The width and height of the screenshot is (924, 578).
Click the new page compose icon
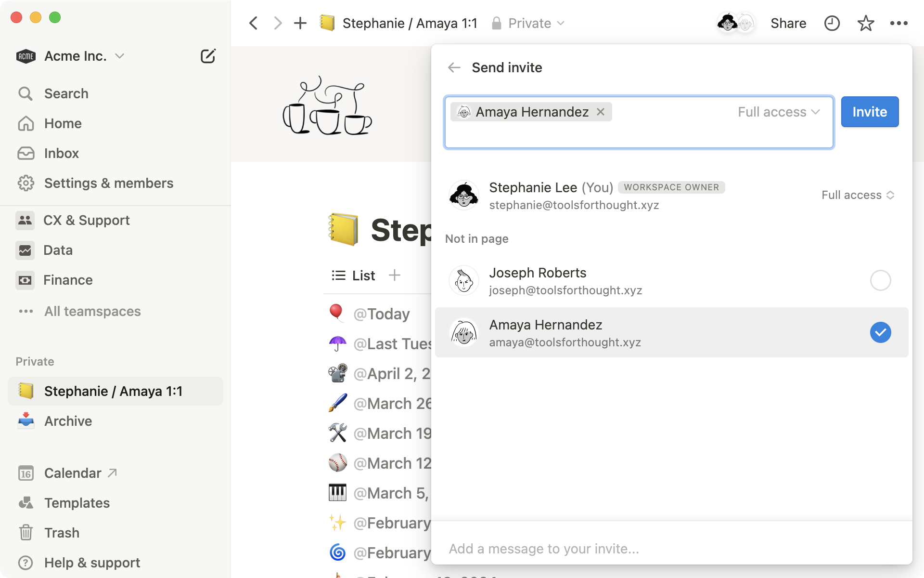tap(208, 56)
